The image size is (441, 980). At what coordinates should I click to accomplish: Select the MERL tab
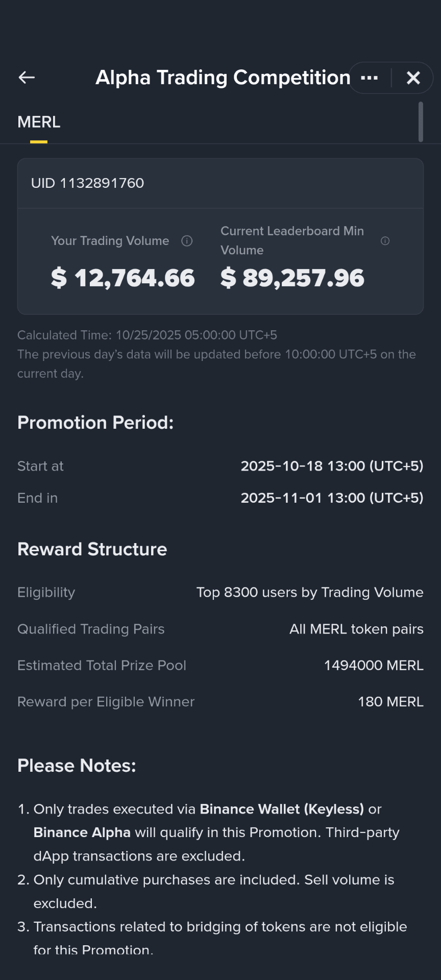(x=39, y=122)
